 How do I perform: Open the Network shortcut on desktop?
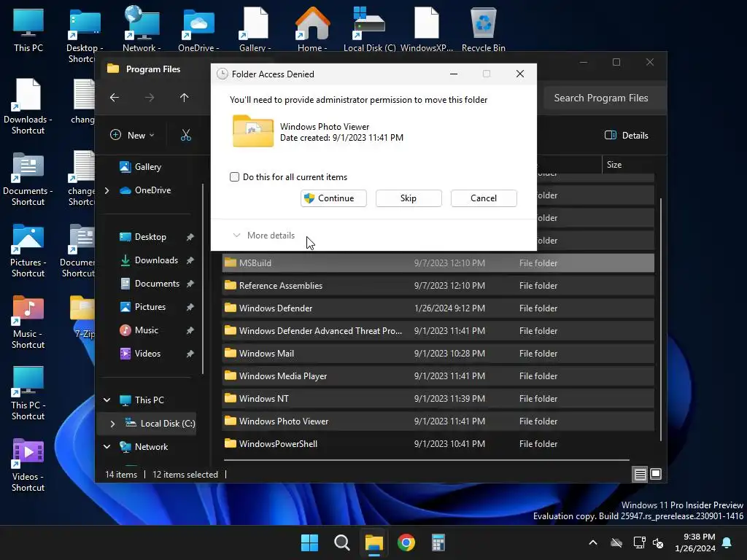[142, 29]
